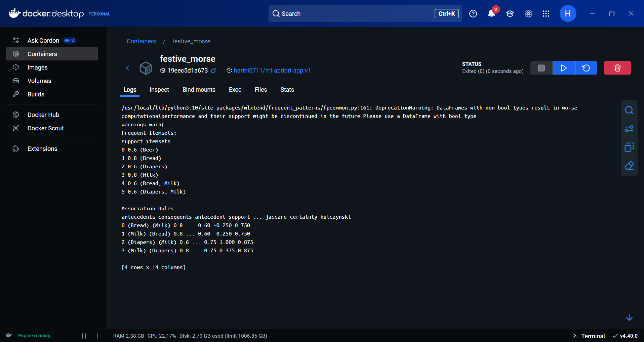Switch to the Logs tab
This screenshot has height=342, width=644.
130,90
